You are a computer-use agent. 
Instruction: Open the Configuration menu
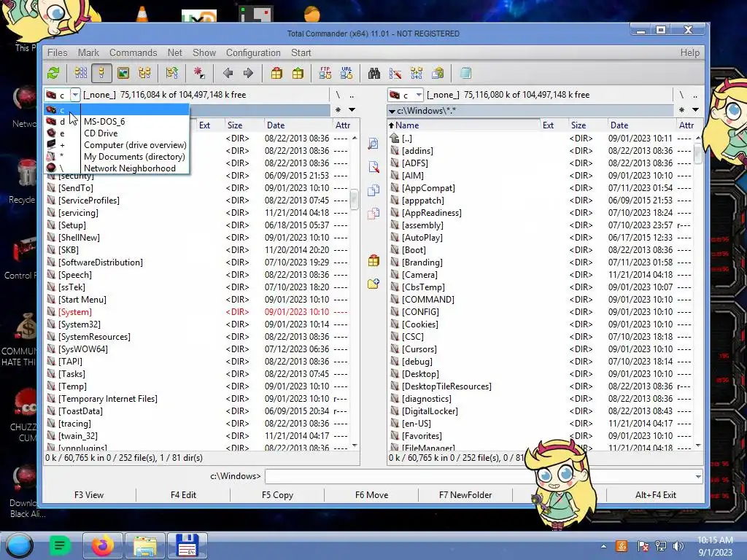click(253, 52)
